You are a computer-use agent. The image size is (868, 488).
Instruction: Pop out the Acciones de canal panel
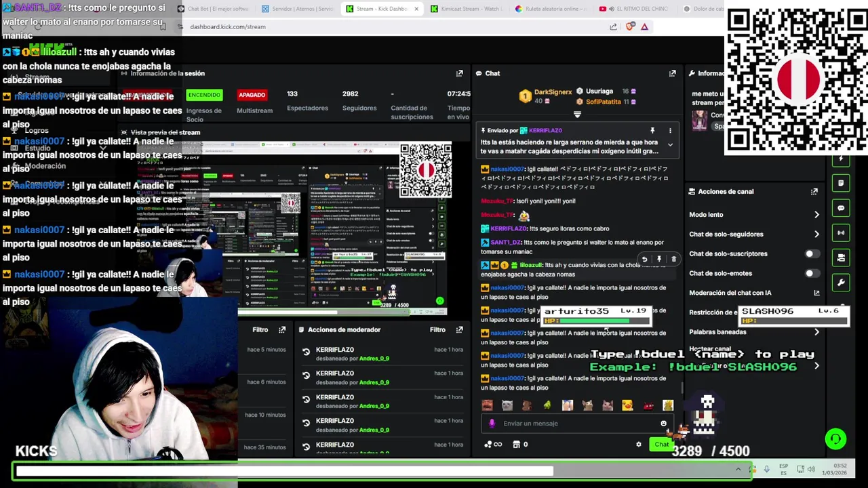point(814,192)
